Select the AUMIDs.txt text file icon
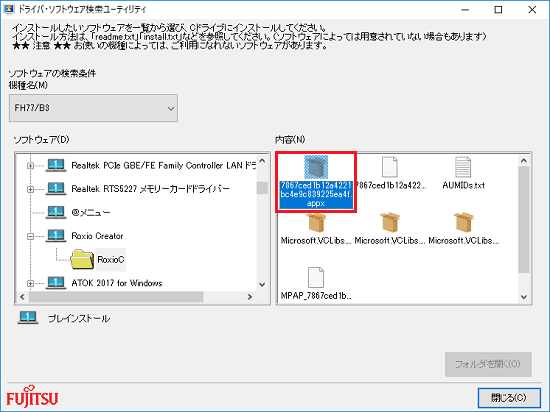 (x=463, y=167)
